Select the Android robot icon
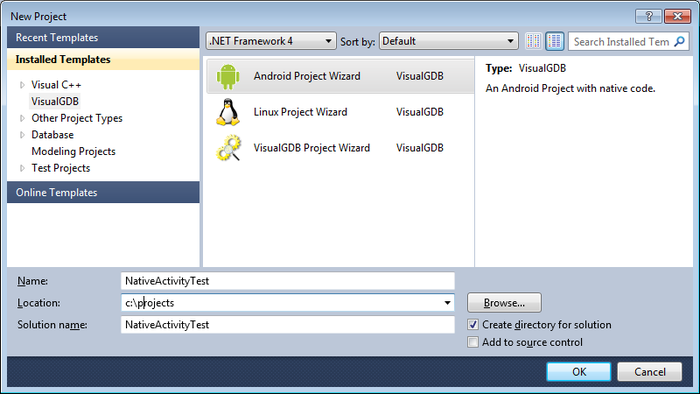This screenshot has width=700, height=394. tap(228, 76)
